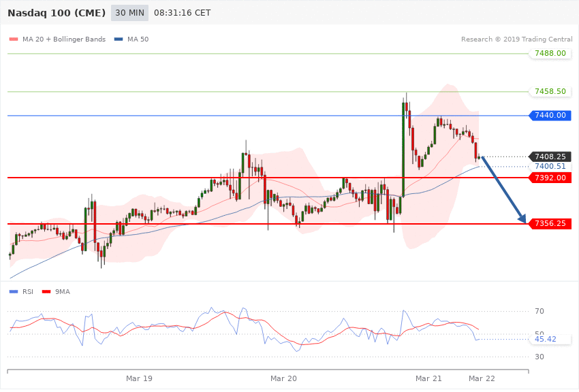The image size is (579, 392).
Task: Click the RSI legend label
Action: pos(28,292)
